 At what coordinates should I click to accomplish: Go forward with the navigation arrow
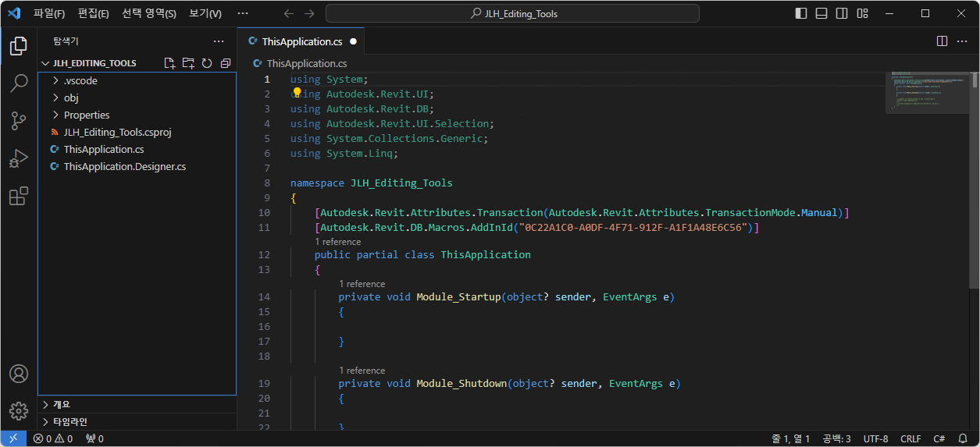pos(309,13)
